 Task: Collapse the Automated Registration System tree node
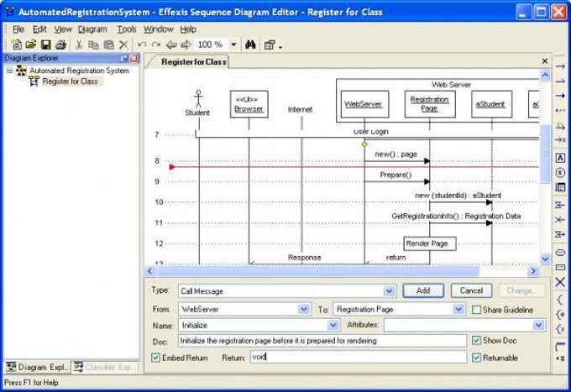pyautogui.click(x=10, y=71)
